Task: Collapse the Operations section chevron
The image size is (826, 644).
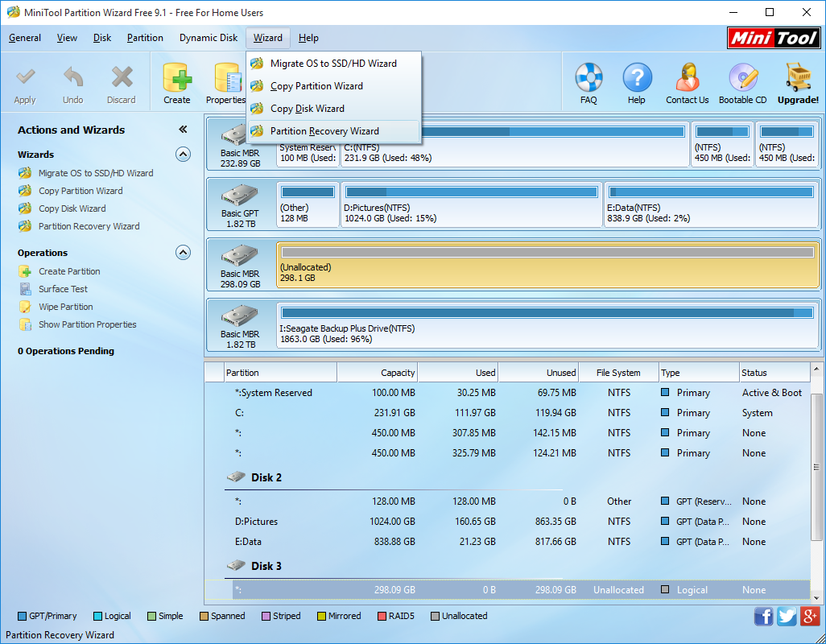Action: tap(183, 253)
